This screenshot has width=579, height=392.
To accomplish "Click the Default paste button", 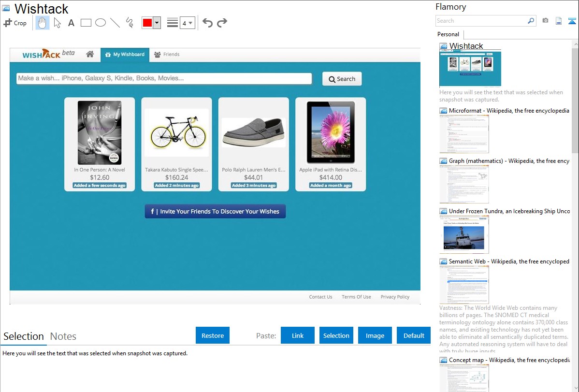I will click(414, 335).
